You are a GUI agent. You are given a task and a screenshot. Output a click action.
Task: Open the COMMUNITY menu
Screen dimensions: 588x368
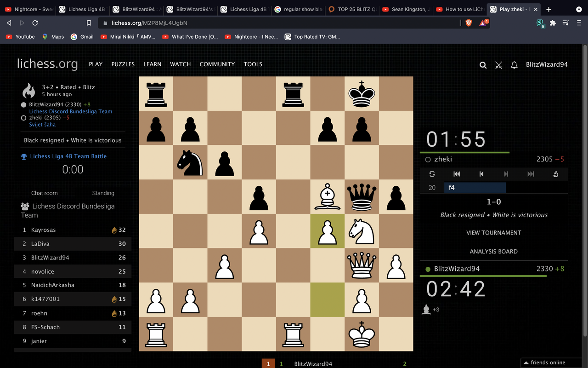(217, 64)
